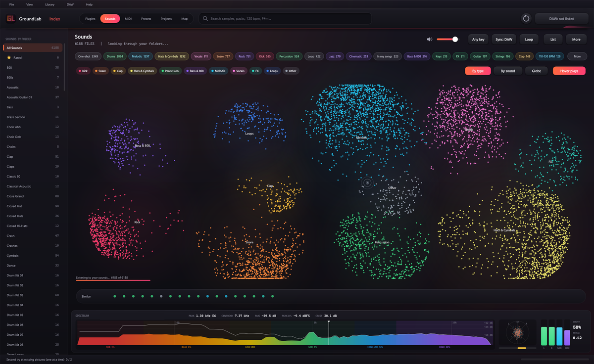
Task: Open the More options button beside List
Action: pos(576,39)
